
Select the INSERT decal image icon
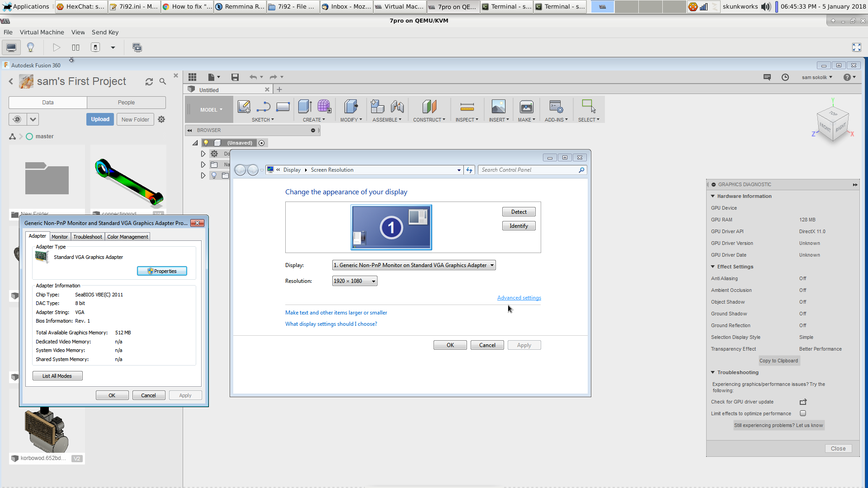[x=499, y=107]
